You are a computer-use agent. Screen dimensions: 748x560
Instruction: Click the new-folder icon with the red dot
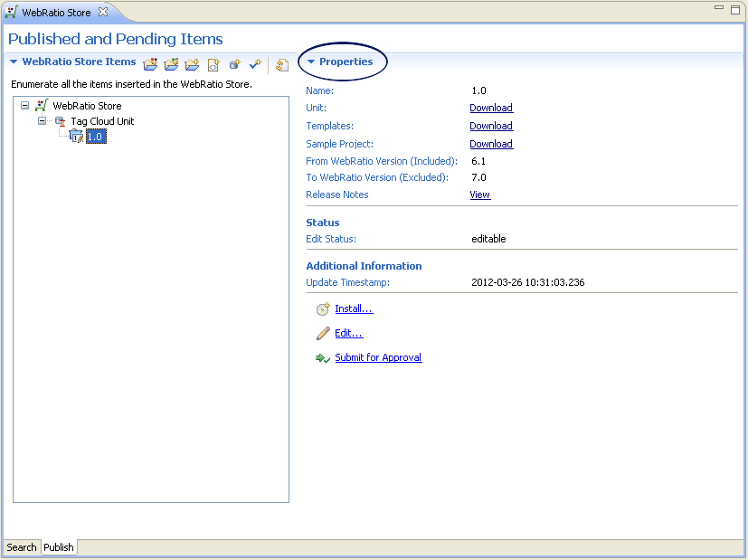(150, 64)
